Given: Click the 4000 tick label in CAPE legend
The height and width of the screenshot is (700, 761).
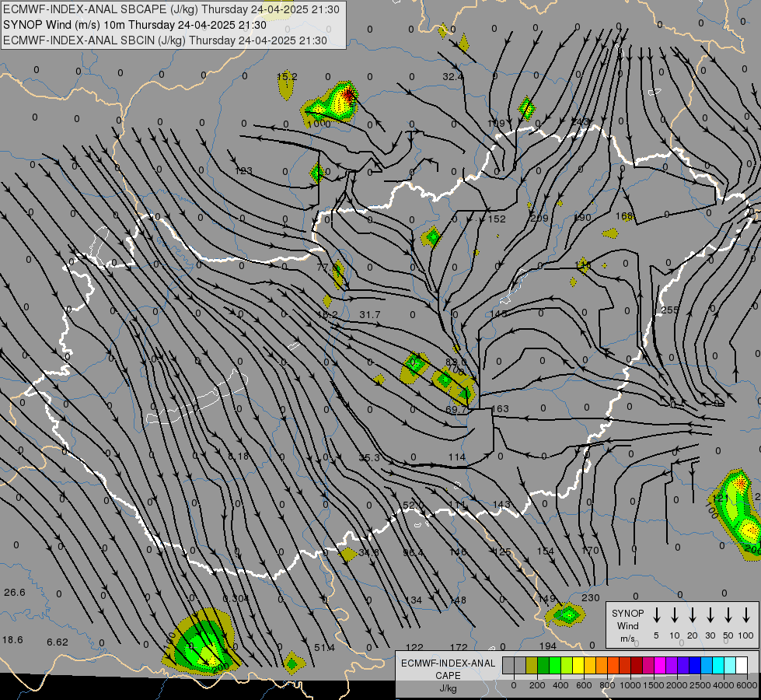Looking at the screenshot, I should (x=724, y=685).
